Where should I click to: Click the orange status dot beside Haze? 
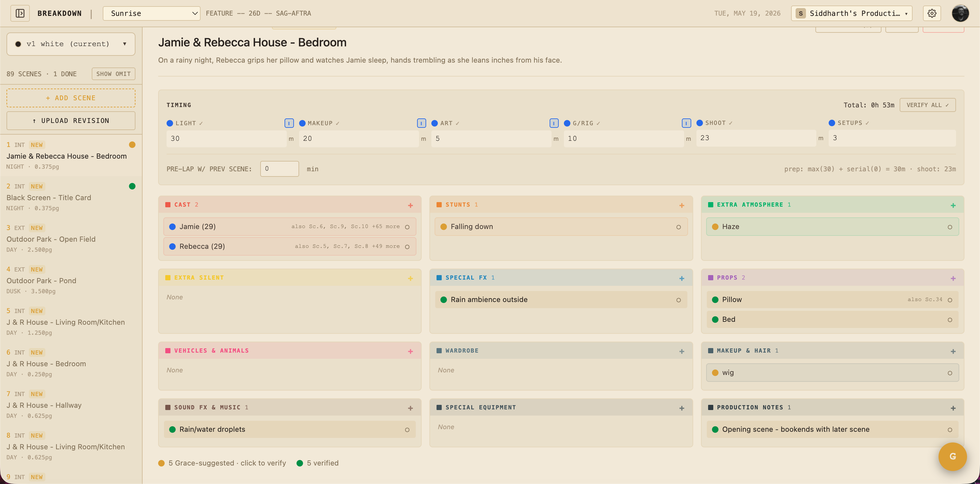715,226
